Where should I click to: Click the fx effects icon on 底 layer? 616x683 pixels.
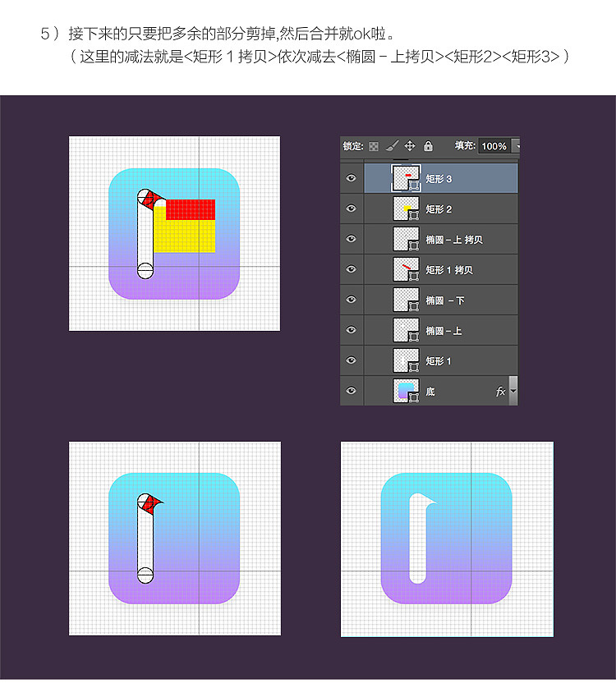[500, 392]
